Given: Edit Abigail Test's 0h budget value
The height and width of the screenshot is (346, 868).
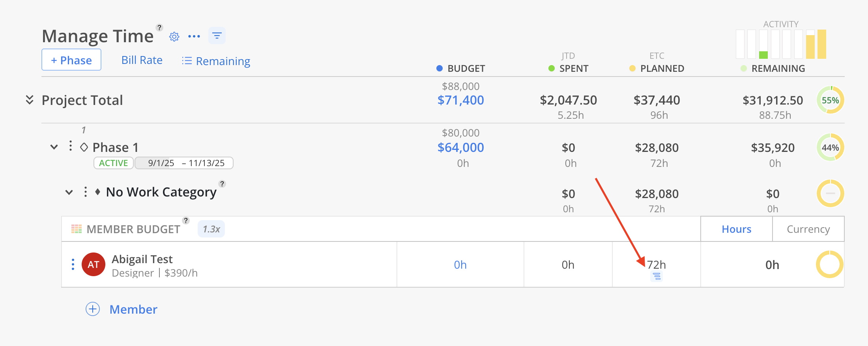Looking at the screenshot, I should pos(460,265).
